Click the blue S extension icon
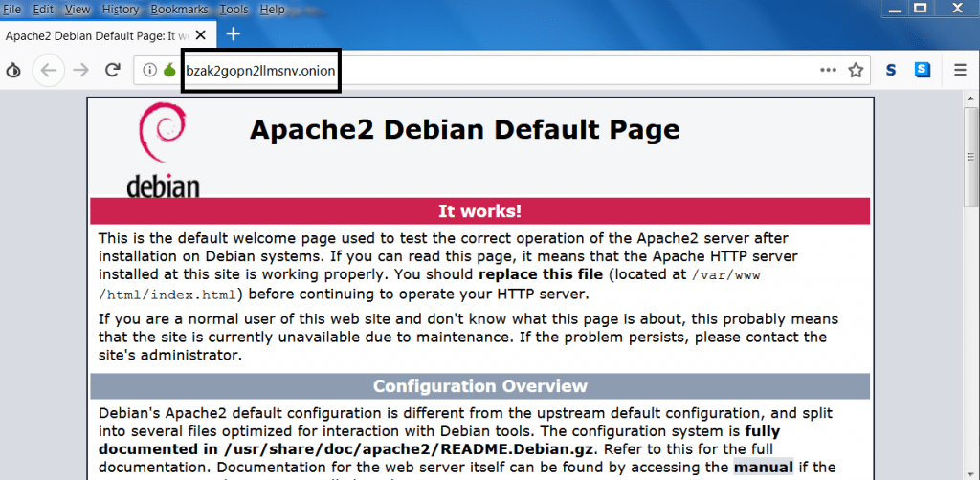 point(922,70)
